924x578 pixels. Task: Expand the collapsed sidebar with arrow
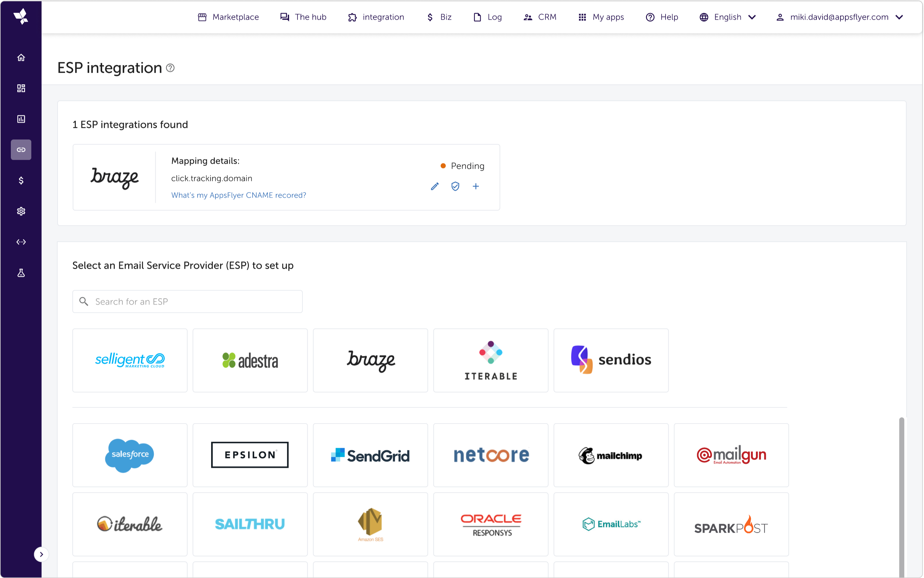[41, 554]
